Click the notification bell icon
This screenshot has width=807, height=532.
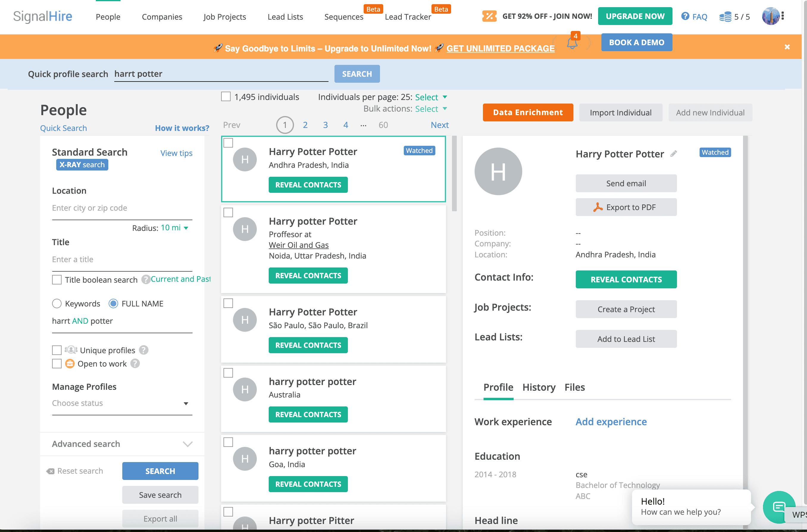[572, 43]
